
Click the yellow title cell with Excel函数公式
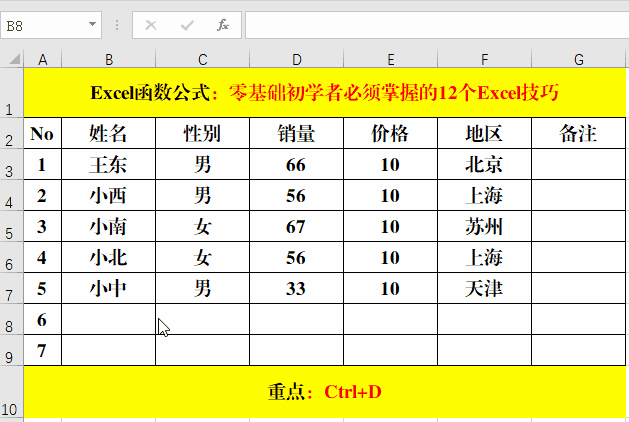pos(324,93)
